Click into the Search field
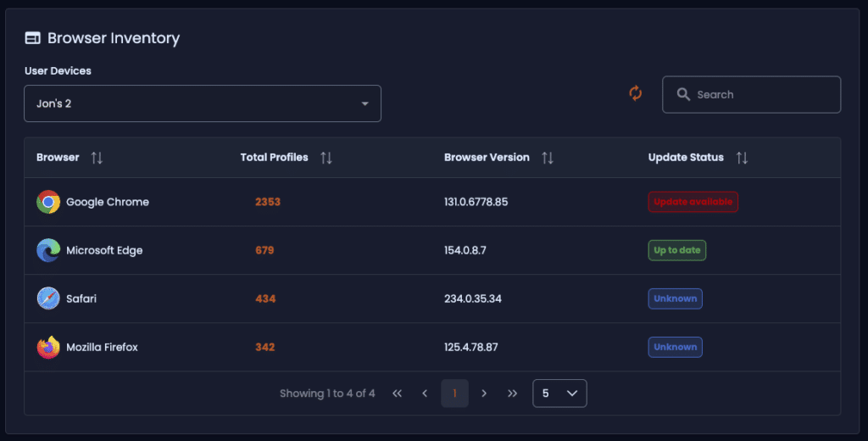 (x=751, y=95)
